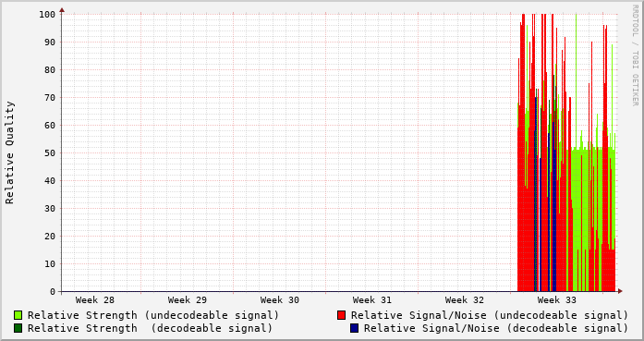Select the Week 31 axis label

(372, 300)
